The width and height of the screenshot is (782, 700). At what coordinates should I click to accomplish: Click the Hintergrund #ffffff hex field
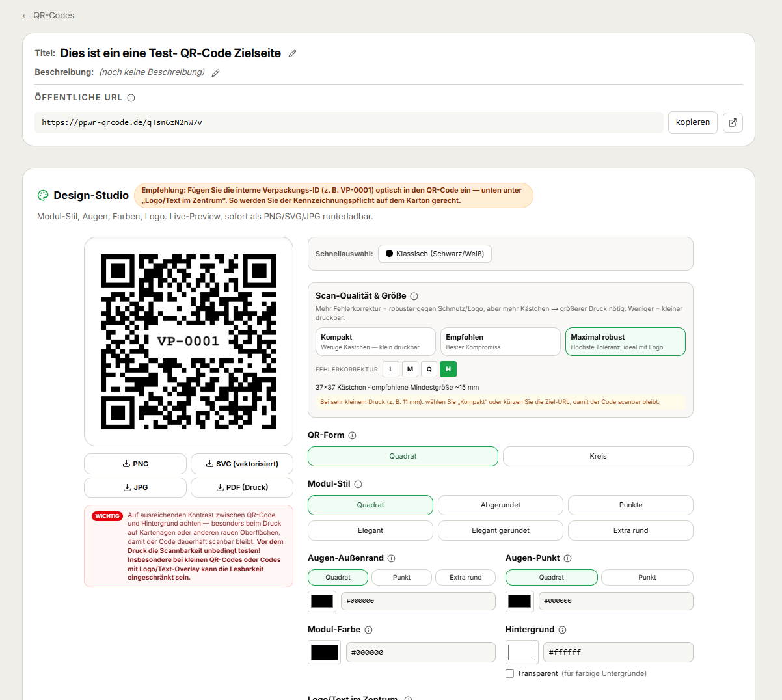(x=619, y=653)
